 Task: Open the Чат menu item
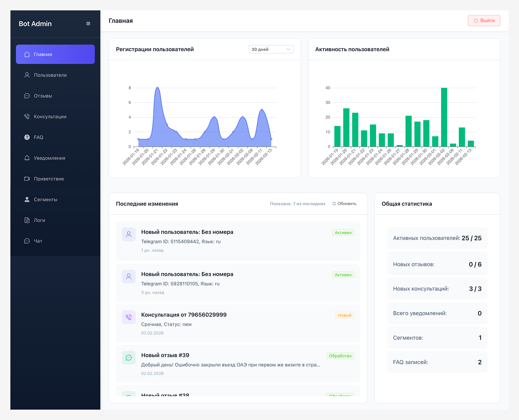coord(38,241)
